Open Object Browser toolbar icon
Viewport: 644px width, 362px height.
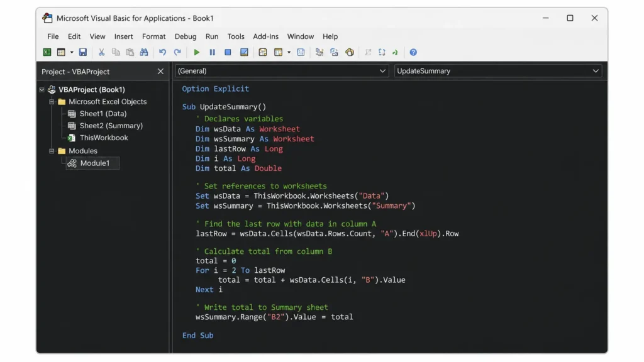point(301,52)
